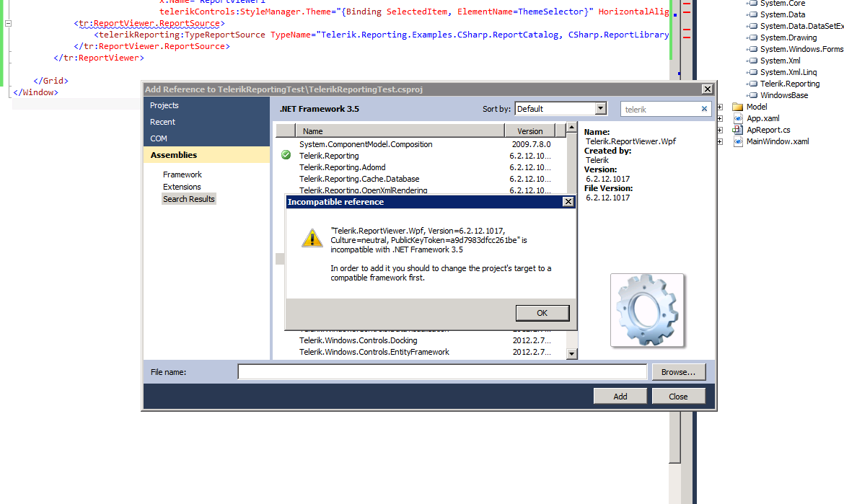
Task: Select Telerik.Reporting reference in Solution Explorer
Action: point(790,84)
